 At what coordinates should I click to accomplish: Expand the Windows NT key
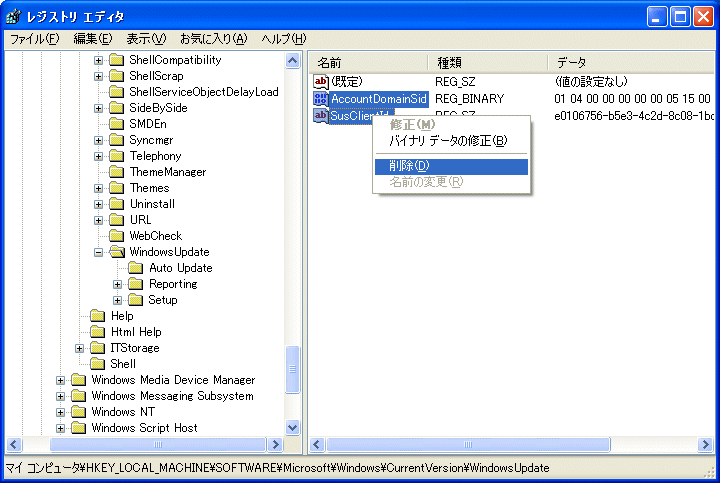coord(60,412)
